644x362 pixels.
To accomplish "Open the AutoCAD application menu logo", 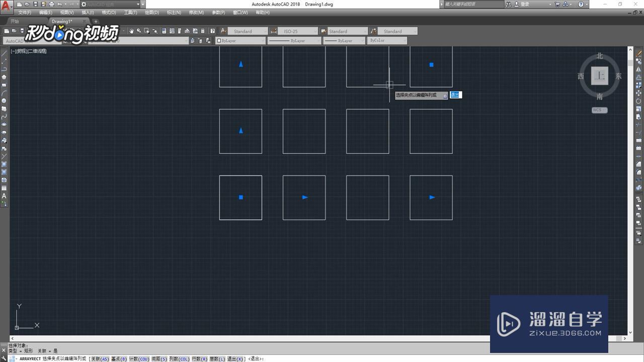I will pos(6,7).
